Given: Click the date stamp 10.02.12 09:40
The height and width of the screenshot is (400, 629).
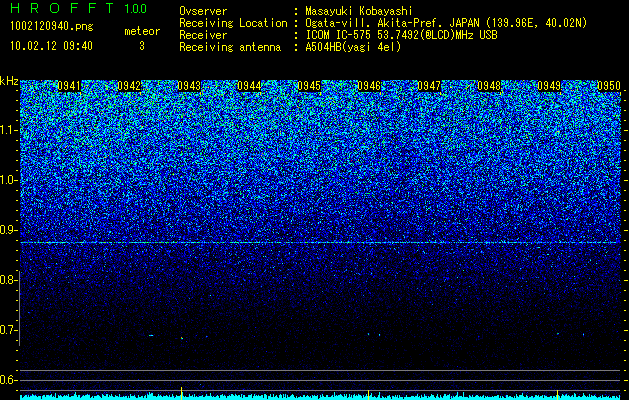Looking at the screenshot, I should [51, 46].
